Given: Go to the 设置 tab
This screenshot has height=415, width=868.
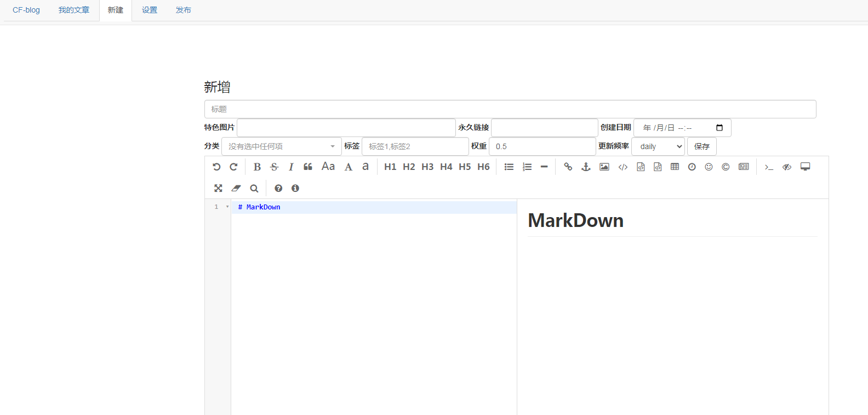Looking at the screenshot, I should pyautogui.click(x=150, y=10).
